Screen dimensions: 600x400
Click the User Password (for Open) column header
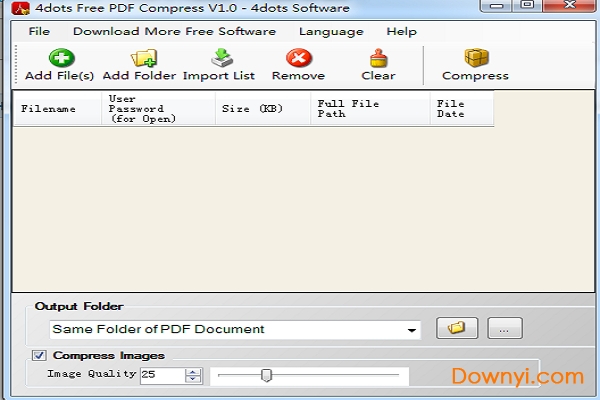tap(158, 108)
